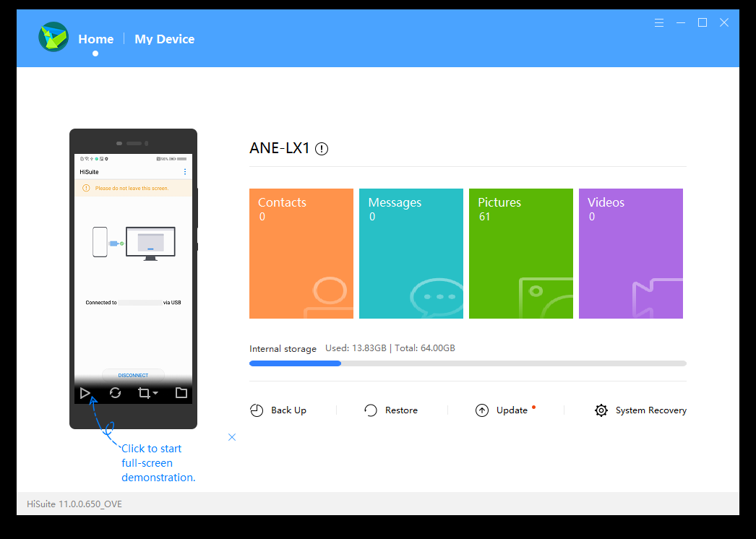Start full-screen demonstration play icon
The height and width of the screenshot is (539, 756).
coord(85,393)
